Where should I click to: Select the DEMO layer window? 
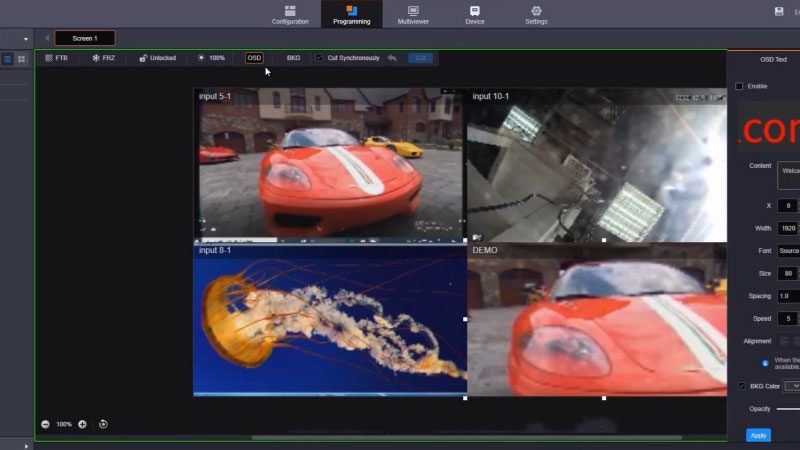pos(597,320)
